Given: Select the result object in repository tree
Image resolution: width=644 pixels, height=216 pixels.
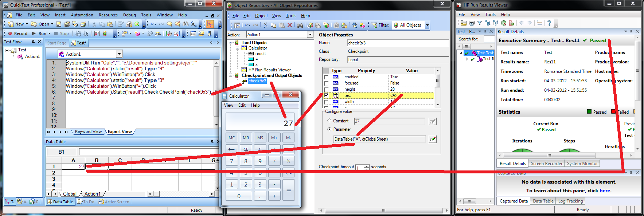Looking at the screenshot, I should pyautogui.click(x=261, y=54).
